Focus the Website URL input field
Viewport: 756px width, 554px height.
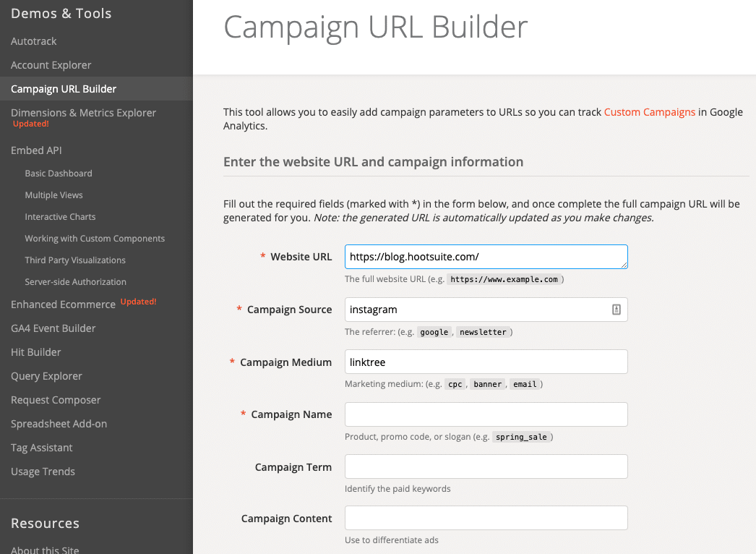(486, 257)
